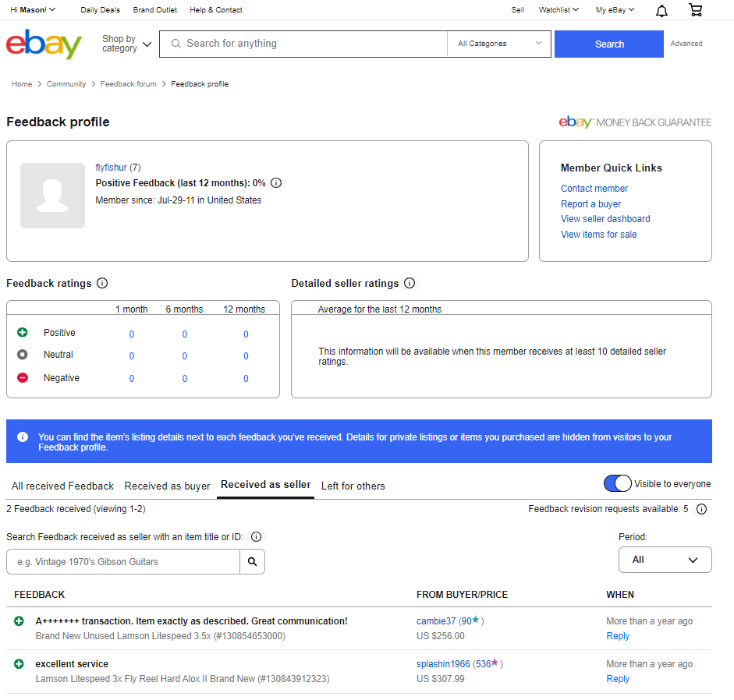Switch to Left for others tab
This screenshot has height=700, width=734.
pos(353,486)
